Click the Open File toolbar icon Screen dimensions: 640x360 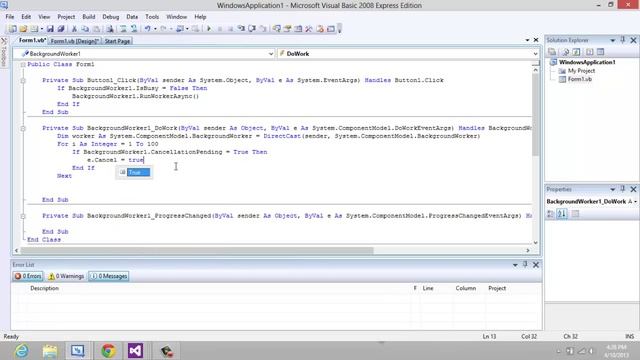tap(23, 29)
